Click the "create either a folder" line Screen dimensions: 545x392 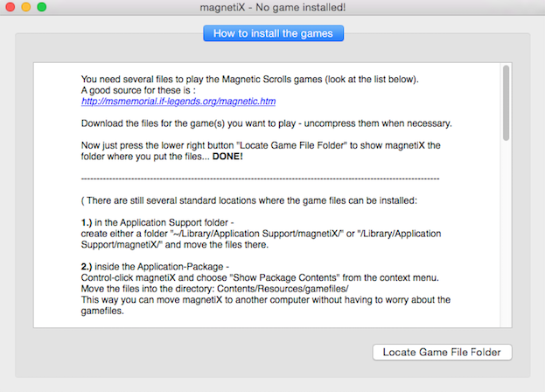(x=261, y=234)
